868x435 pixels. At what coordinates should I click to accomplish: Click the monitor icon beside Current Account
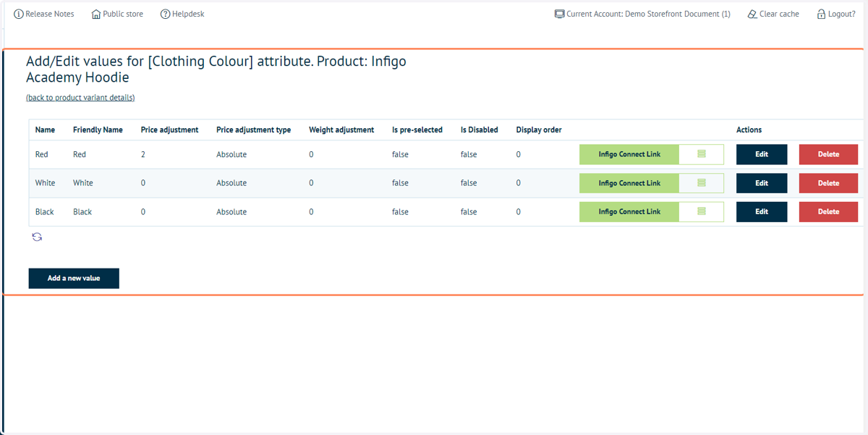click(x=559, y=14)
